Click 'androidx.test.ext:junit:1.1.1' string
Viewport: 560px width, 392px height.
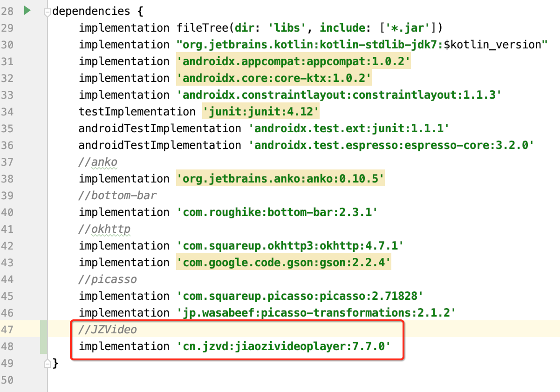coord(348,128)
